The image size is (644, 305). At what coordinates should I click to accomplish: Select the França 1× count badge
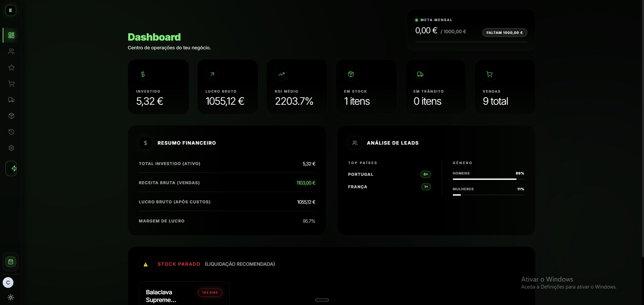pos(426,187)
